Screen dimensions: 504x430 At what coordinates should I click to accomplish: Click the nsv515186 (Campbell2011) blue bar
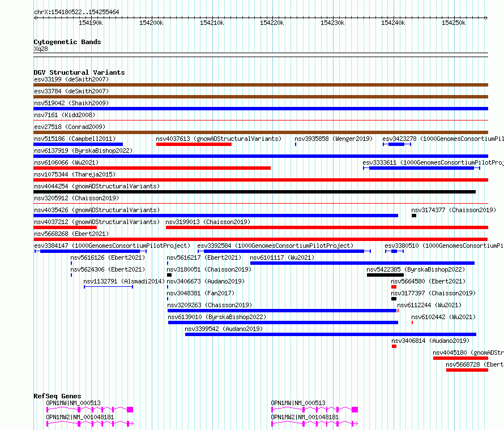coord(78,144)
